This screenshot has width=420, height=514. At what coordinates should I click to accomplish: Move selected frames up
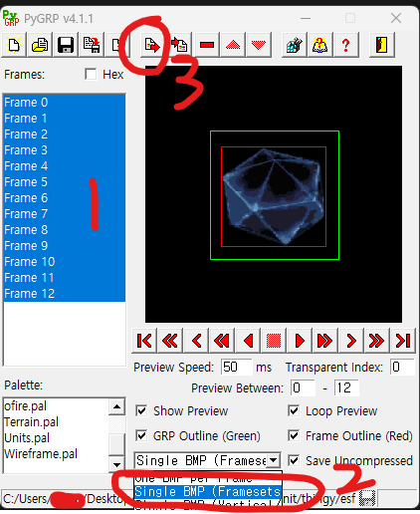233,45
